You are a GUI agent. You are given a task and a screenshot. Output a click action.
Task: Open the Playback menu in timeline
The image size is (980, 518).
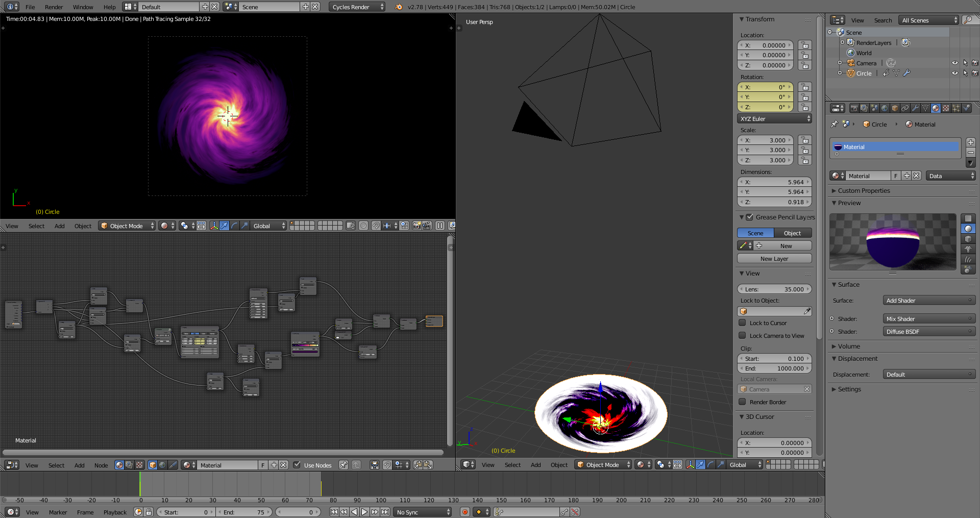(x=115, y=512)
